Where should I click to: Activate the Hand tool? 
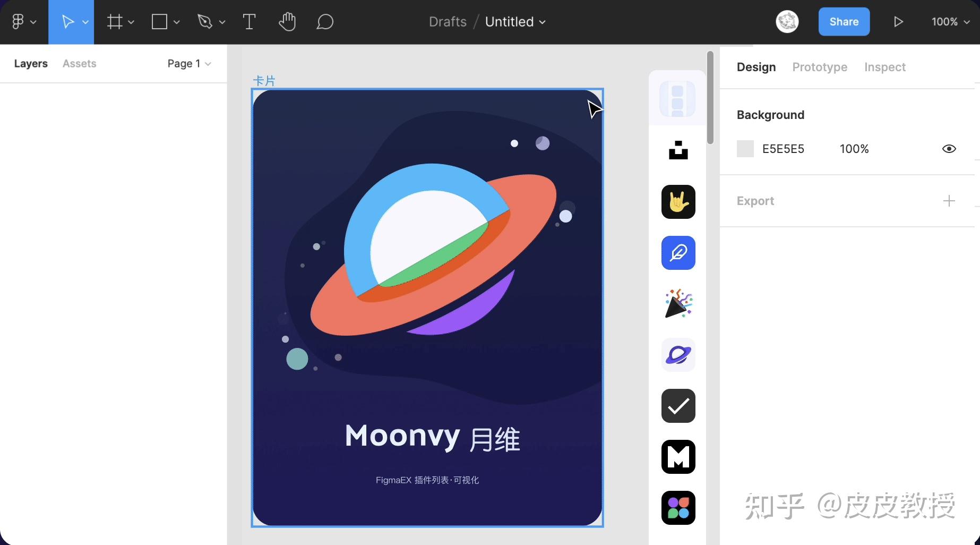pyautogui.click(x=287, y=22)
